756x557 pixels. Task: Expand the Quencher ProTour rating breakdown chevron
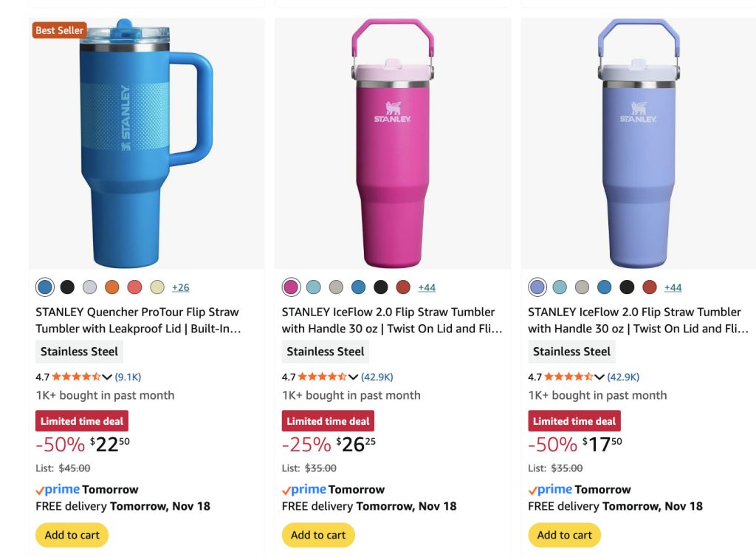(107, 377)
